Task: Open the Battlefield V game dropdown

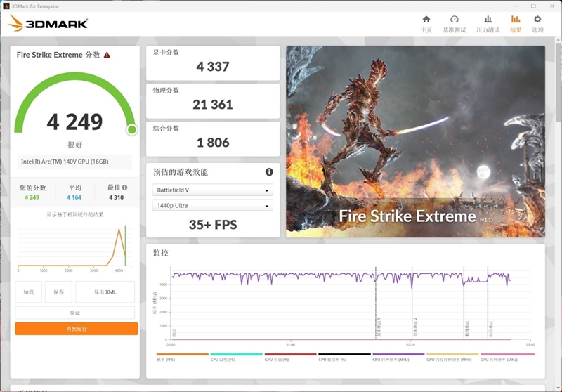Action: pos(213,190)
